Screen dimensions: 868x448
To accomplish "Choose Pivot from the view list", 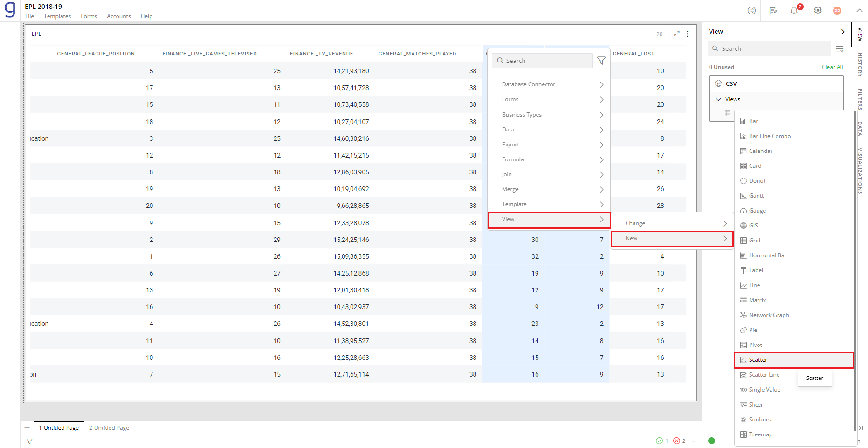I will [794, 345].
